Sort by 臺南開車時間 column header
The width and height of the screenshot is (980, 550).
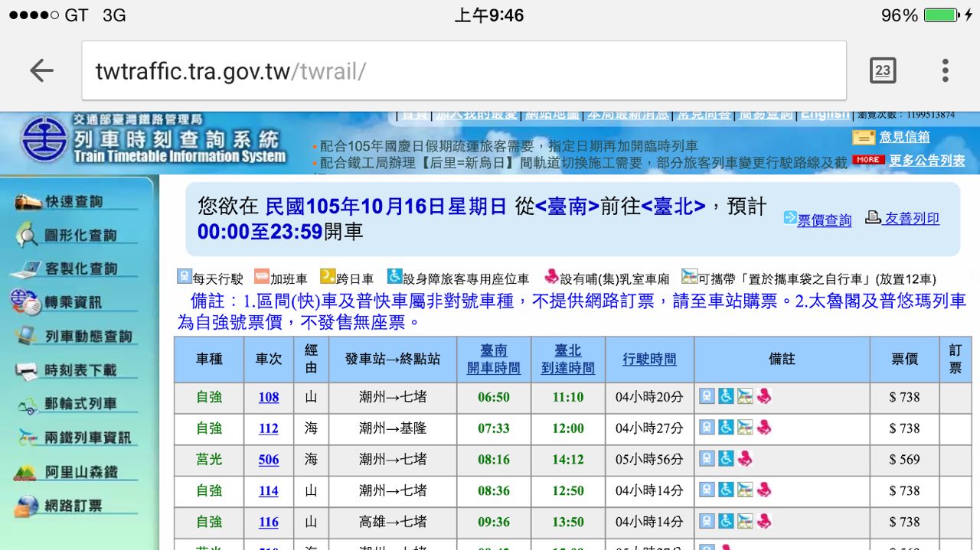tap(494, 360)
